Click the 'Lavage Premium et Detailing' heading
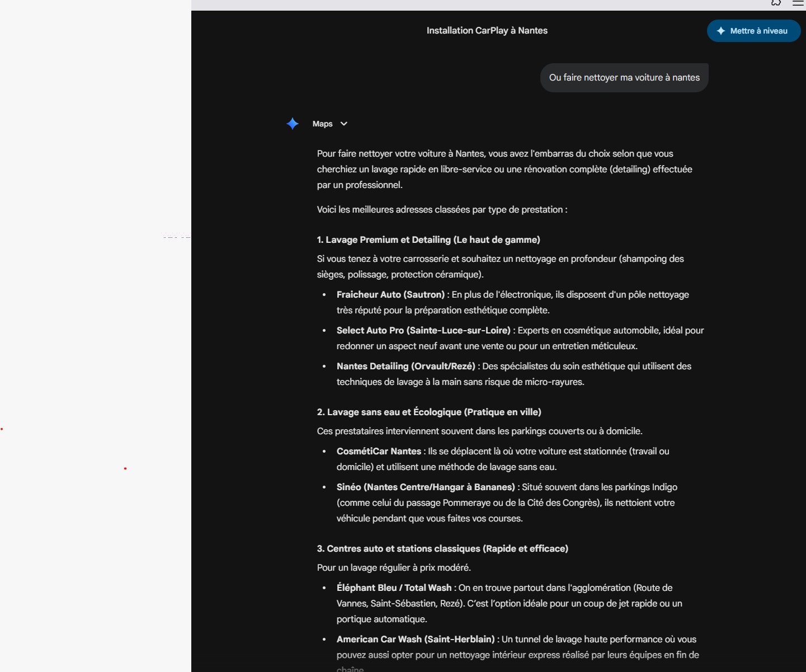 428,239
